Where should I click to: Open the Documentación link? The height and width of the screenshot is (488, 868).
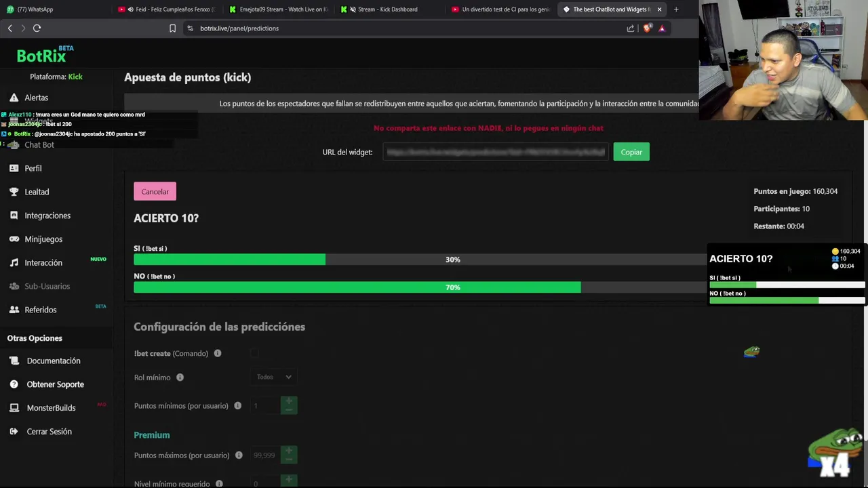pos(54,361)
